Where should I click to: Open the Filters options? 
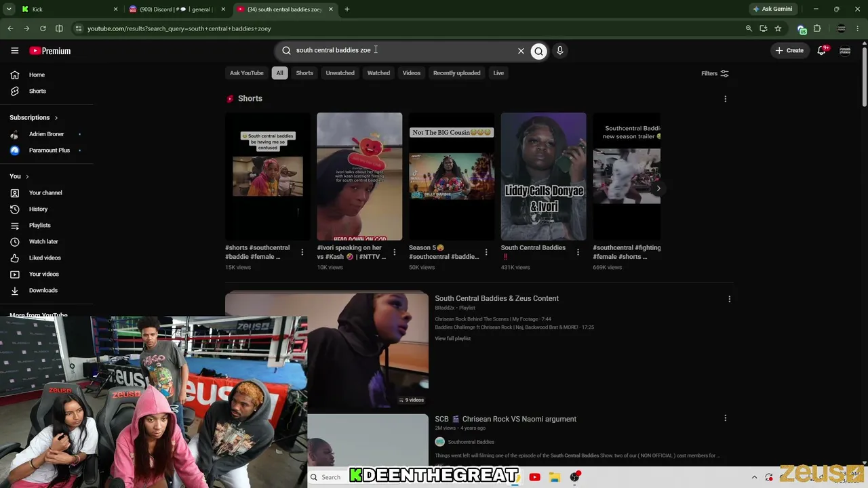[x=715, y=73]
